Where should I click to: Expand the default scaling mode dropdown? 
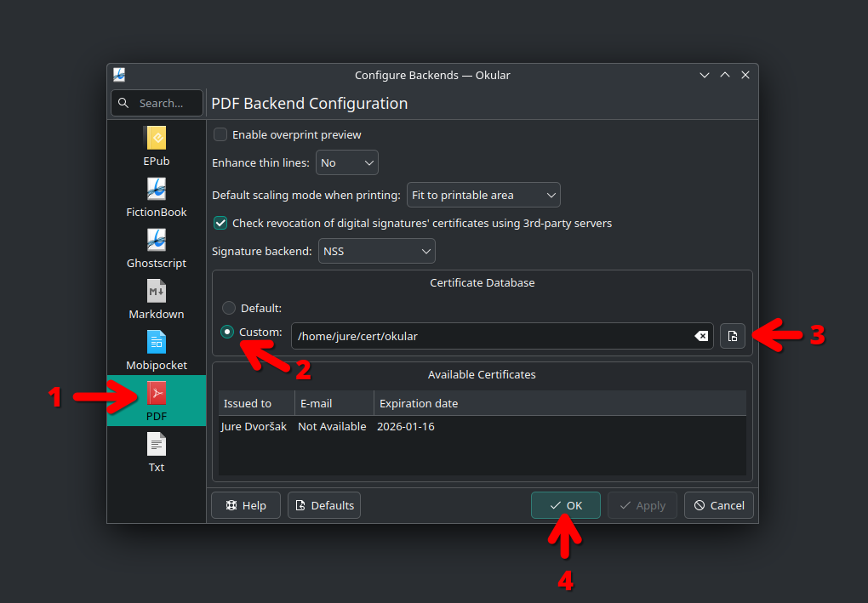483,195
